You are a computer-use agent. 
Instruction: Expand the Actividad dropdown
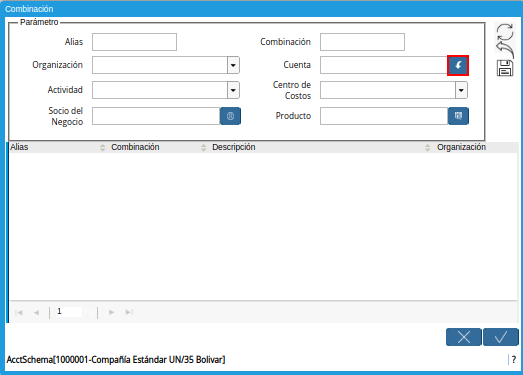[233, 90]
